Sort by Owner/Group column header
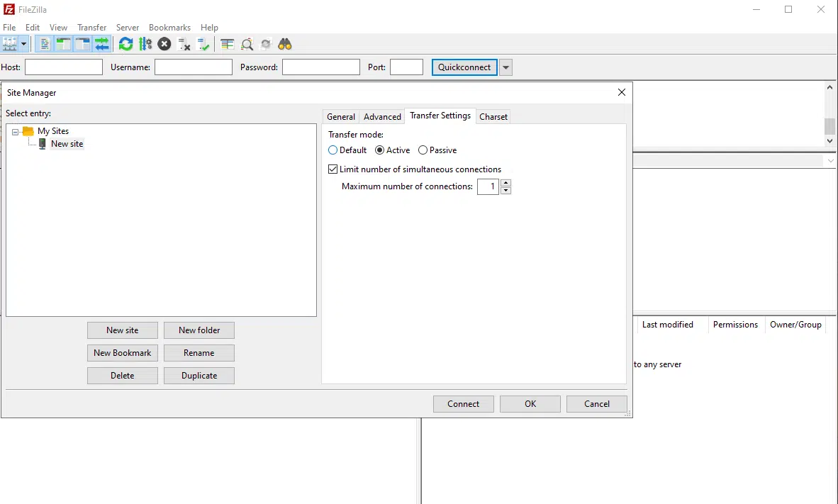 point(795,325)
